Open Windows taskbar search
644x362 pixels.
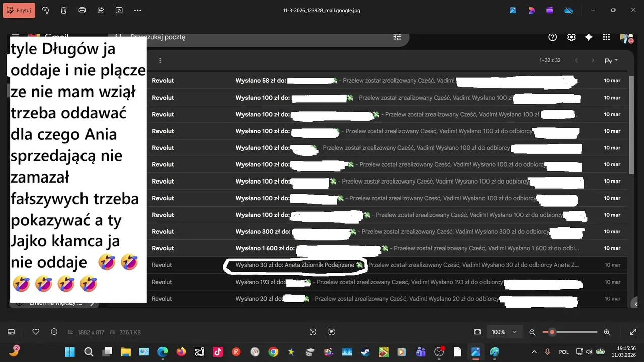coord(89,352)
